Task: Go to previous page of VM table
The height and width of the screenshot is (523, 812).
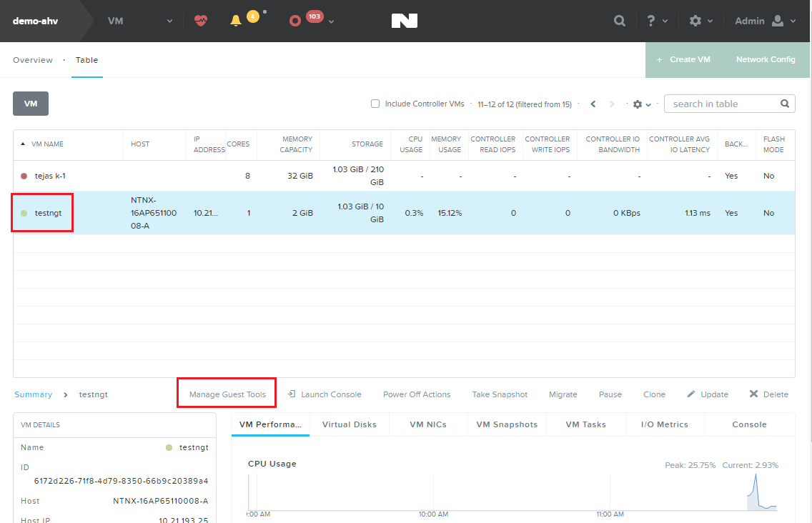Action: [593, 104]
